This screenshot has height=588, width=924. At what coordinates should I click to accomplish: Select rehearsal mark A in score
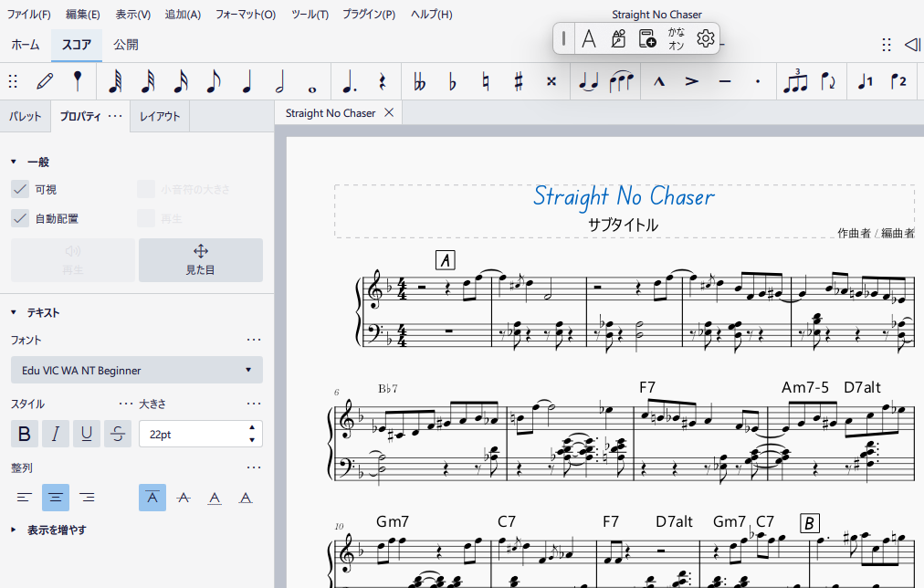[x=446, y=260]
